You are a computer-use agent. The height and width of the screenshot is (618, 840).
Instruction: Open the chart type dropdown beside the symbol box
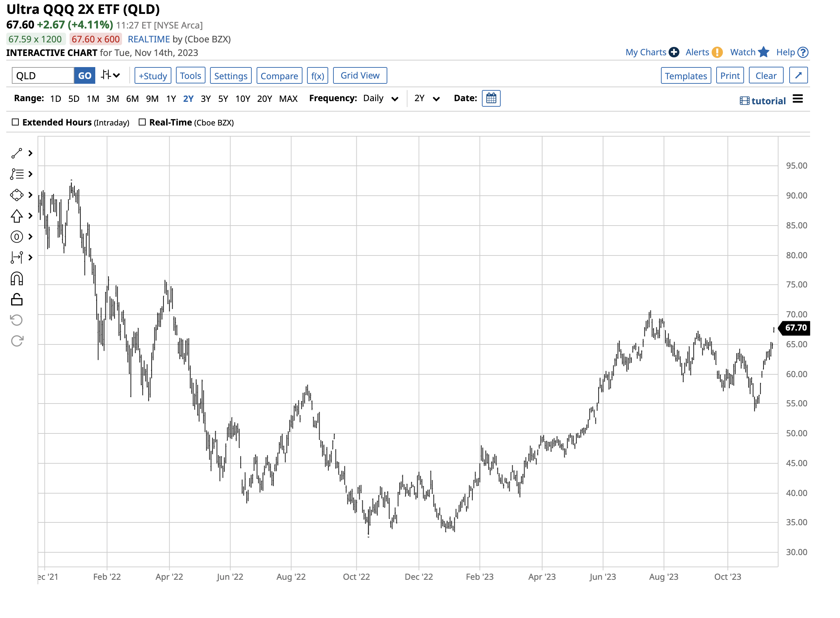point(110,75)
